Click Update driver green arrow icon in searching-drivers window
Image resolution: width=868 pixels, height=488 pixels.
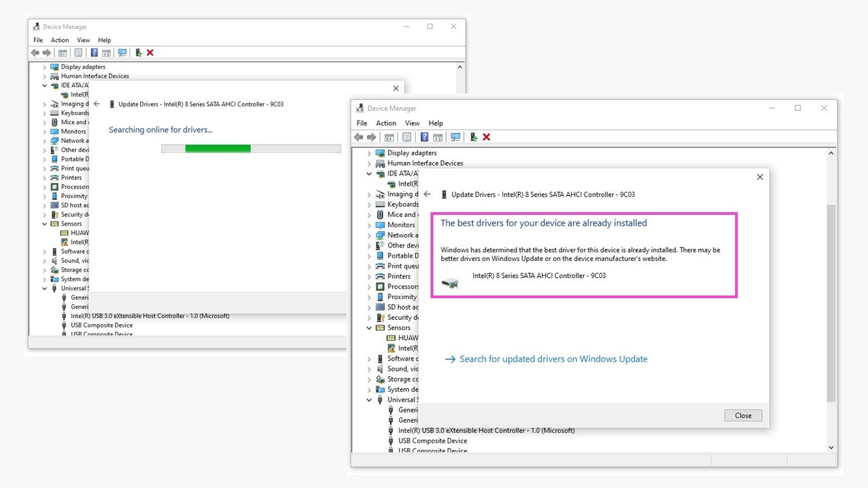point(138,53)
